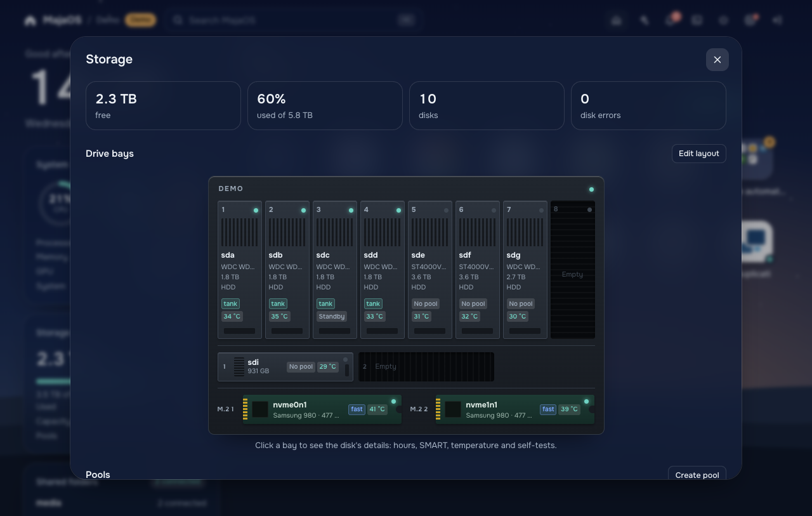Open the nvme0n1 M.2 drive details

point(322,409)
